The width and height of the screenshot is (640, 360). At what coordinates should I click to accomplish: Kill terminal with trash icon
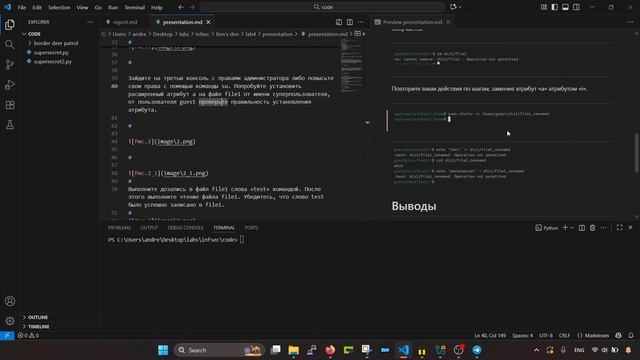click(592, 228)
